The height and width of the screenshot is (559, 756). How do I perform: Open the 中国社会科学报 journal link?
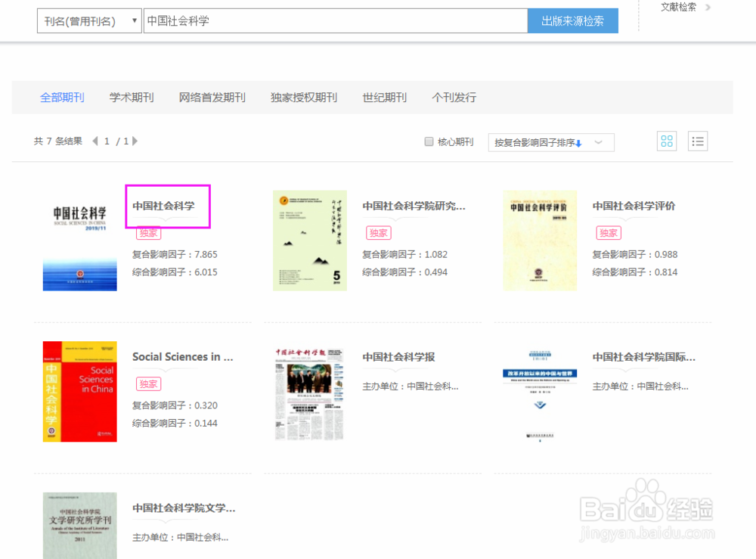[398, 357]
